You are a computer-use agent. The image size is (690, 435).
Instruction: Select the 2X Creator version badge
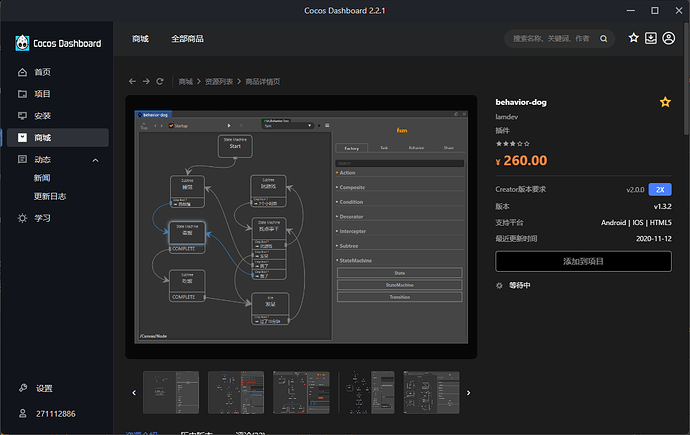[x=660, y=190]
